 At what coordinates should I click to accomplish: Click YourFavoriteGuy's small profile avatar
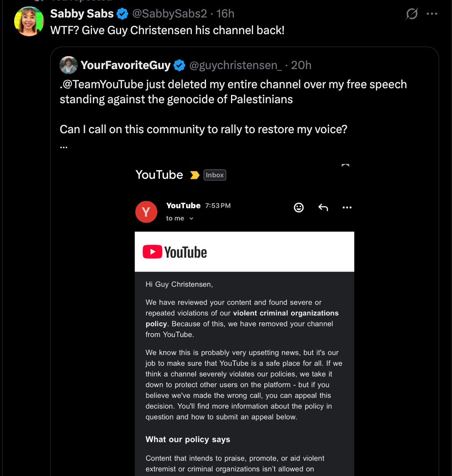(69, 65)
